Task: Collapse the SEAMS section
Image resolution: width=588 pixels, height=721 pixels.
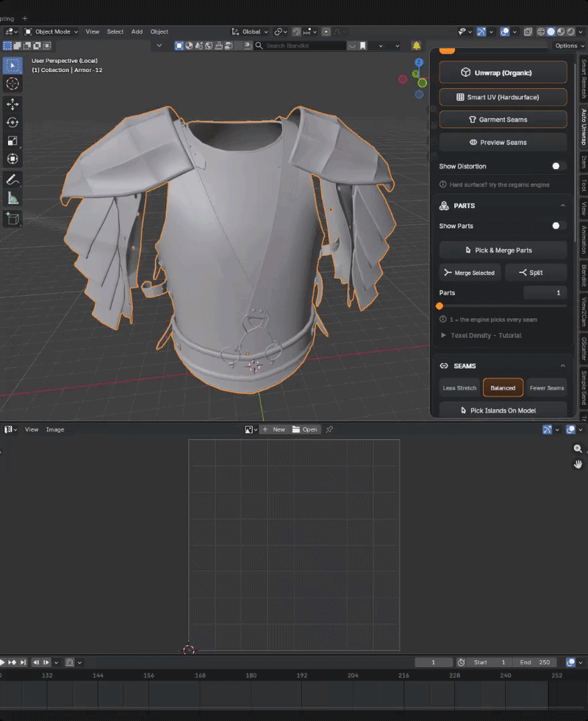Action: tap(563, 366)
